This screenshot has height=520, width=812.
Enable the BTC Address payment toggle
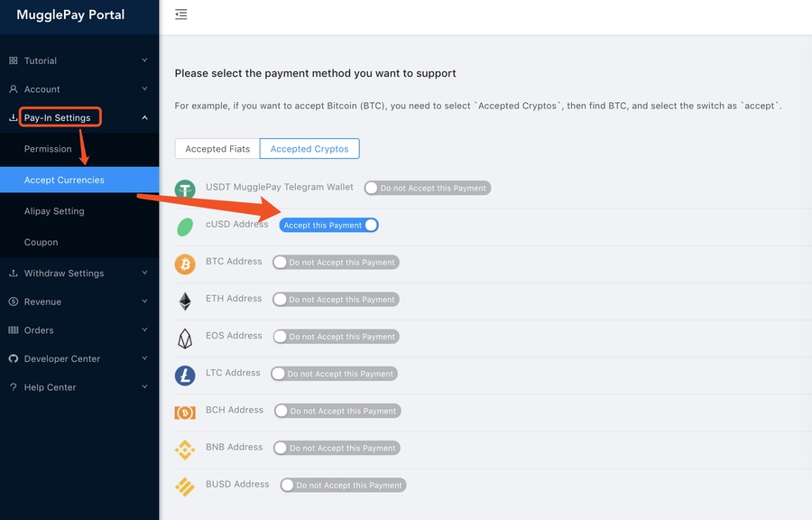pos(336,263)
